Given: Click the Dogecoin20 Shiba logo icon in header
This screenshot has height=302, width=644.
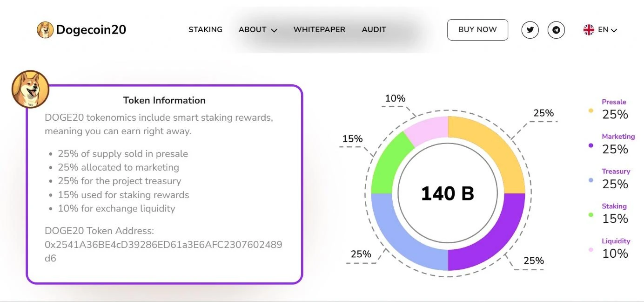Looking at the screenshot, I should coord(45,30).
